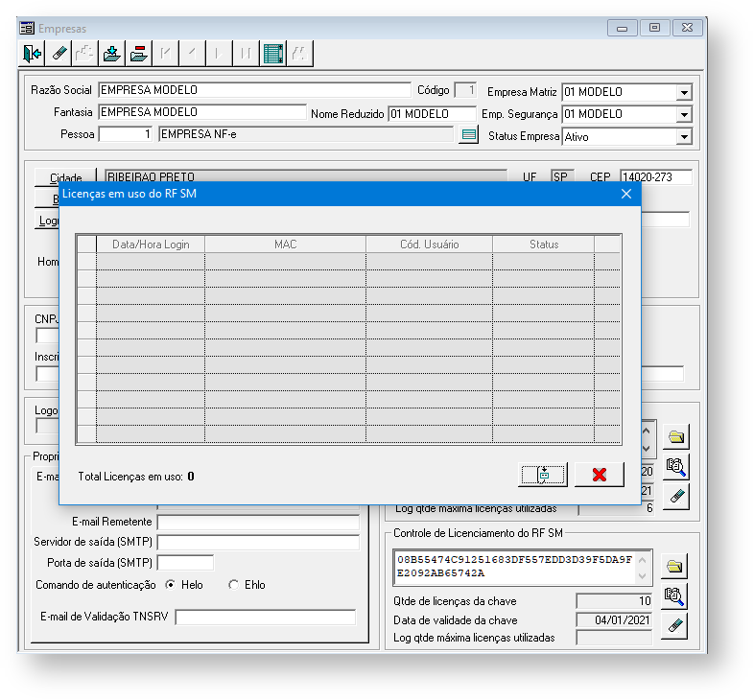Click the Cód. Usuário column header
The height and width of the screenshot is (700, 754).
[429, 245]
